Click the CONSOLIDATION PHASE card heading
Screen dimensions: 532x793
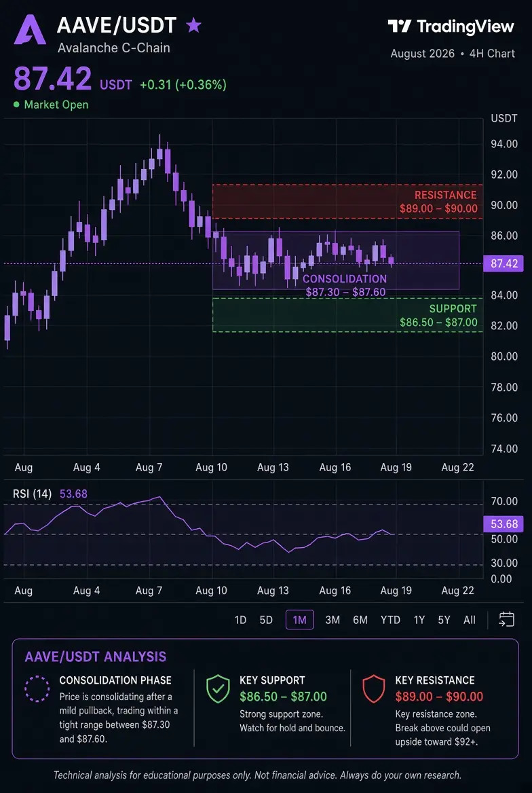point(115,680)
